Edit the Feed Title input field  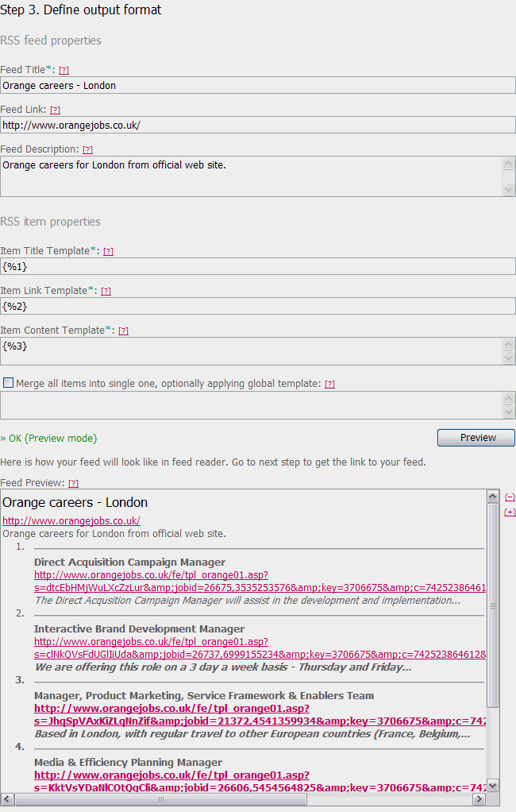(x=258, y=86)
